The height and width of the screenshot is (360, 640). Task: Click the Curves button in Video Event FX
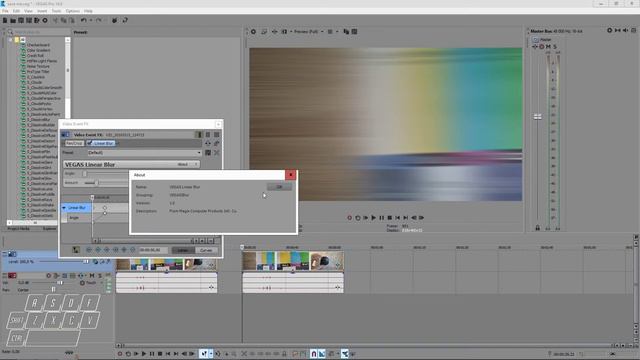coord(206,250)
